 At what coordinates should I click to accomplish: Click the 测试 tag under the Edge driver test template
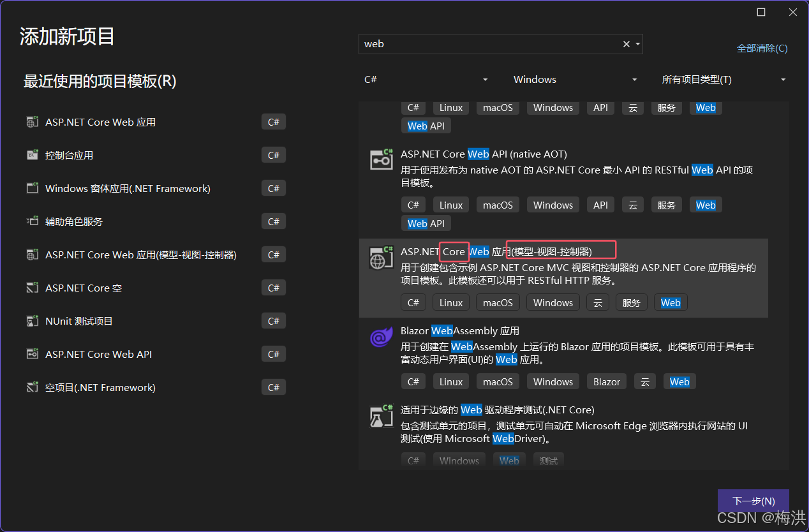pyautogui.click(x=549, y=461)
